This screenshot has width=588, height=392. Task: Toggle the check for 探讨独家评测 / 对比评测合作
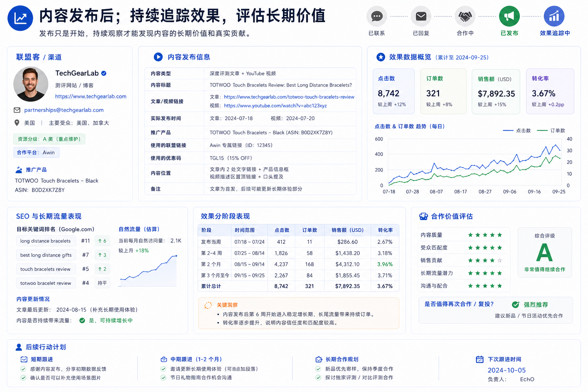(318, 378)
